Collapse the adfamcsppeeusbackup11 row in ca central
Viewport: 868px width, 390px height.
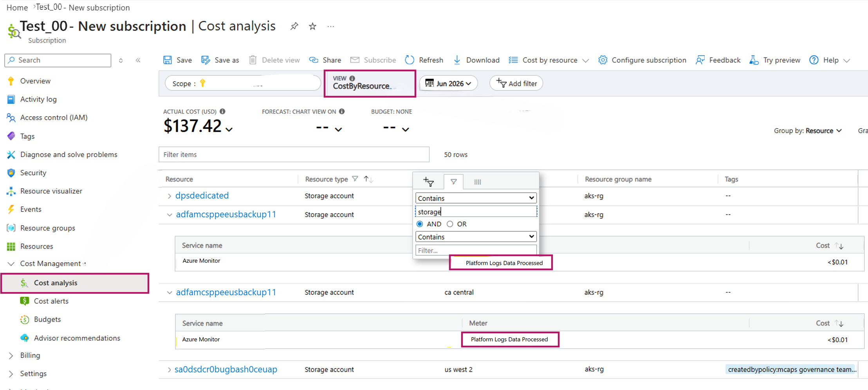[169, 292]
